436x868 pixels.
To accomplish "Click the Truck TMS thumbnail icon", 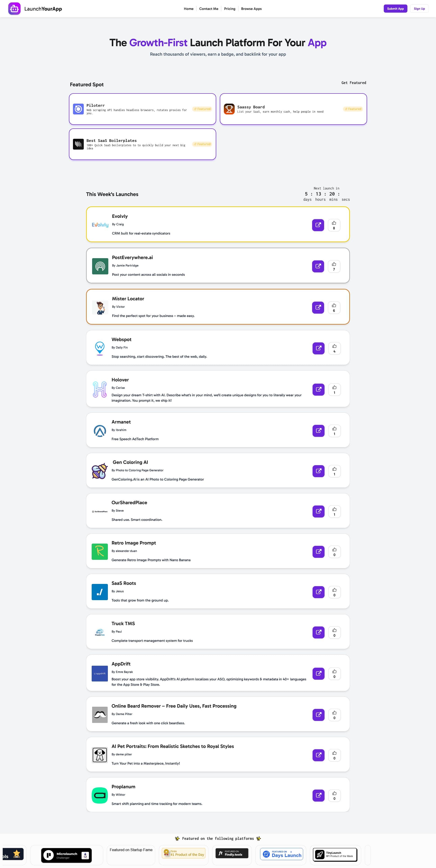I will point(99,632).
